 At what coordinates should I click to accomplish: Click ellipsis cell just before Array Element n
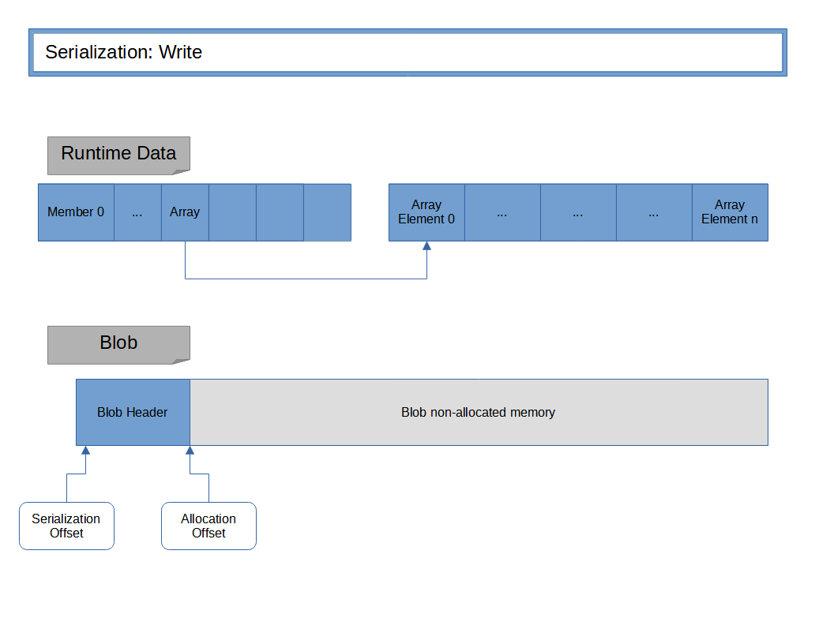click(x=654, y=212)
